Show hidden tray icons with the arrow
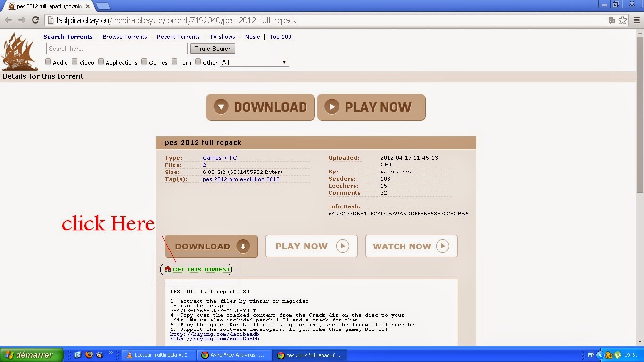Screen dimensions: 644x362 pos(600,355)
